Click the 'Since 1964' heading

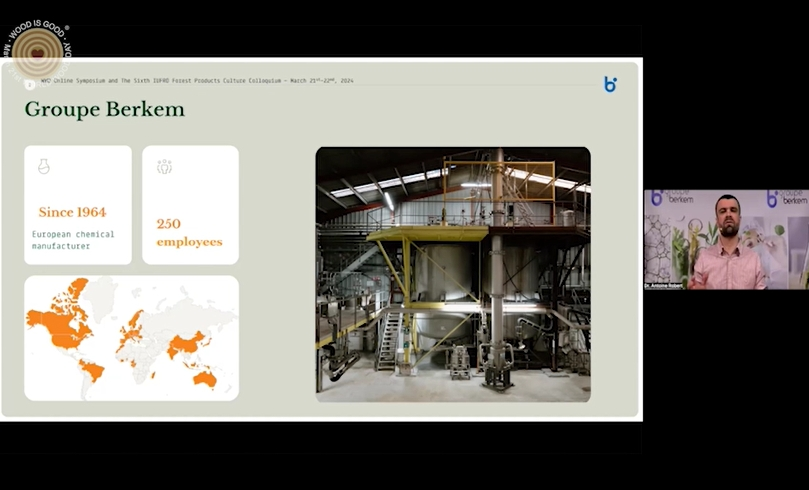(72, 212)
